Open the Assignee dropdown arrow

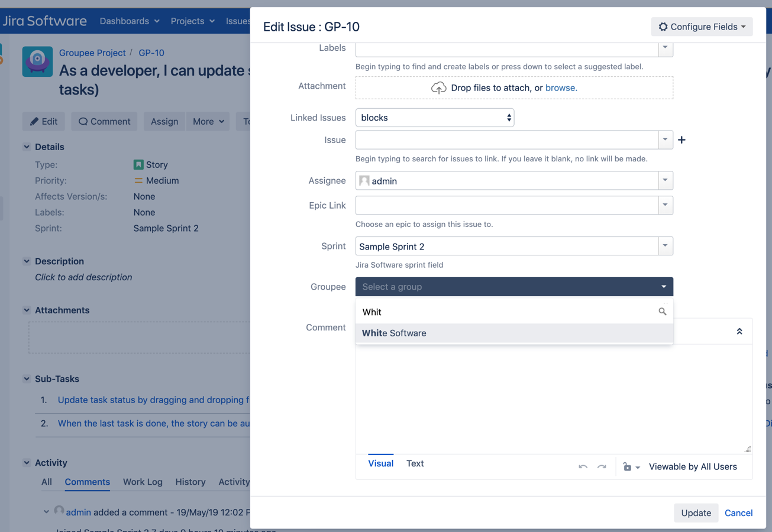(x=666, y=180)
